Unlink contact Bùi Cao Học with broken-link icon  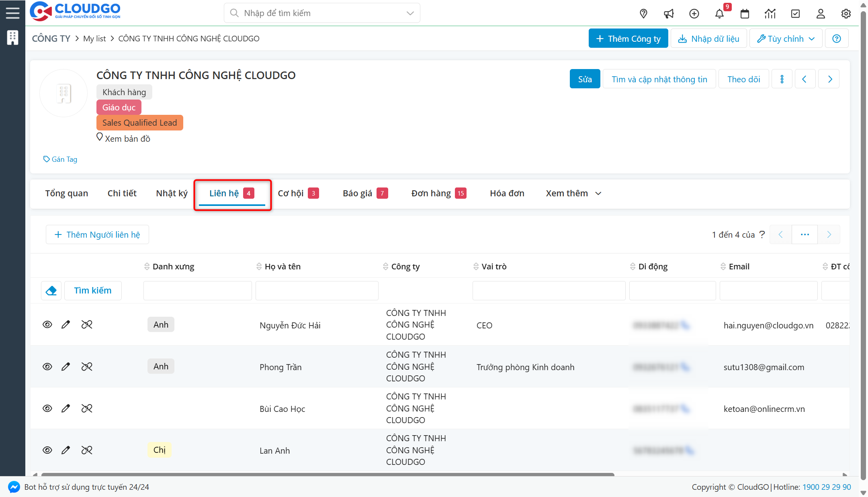point(87,408)
